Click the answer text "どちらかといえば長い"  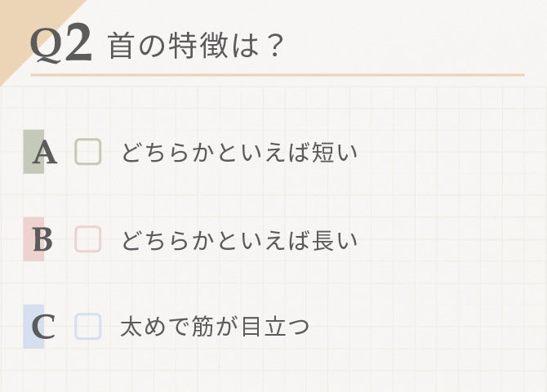coord(239,240)
